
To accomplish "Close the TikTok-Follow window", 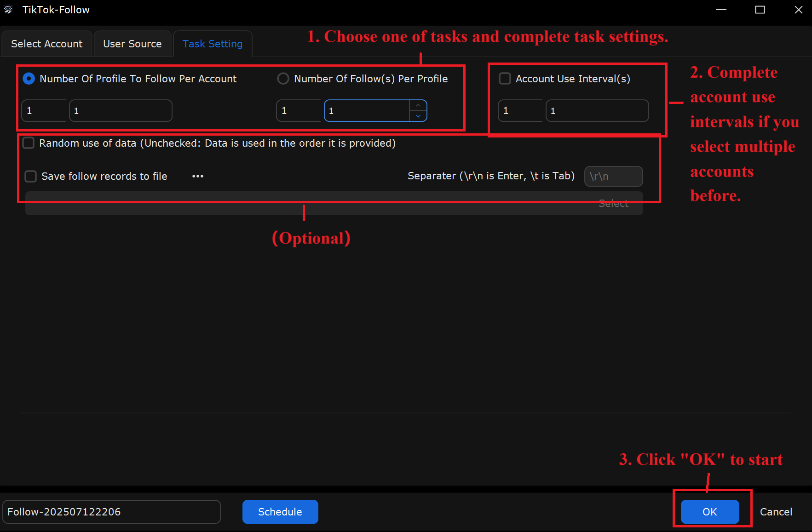I will click(x=799, y=10).
